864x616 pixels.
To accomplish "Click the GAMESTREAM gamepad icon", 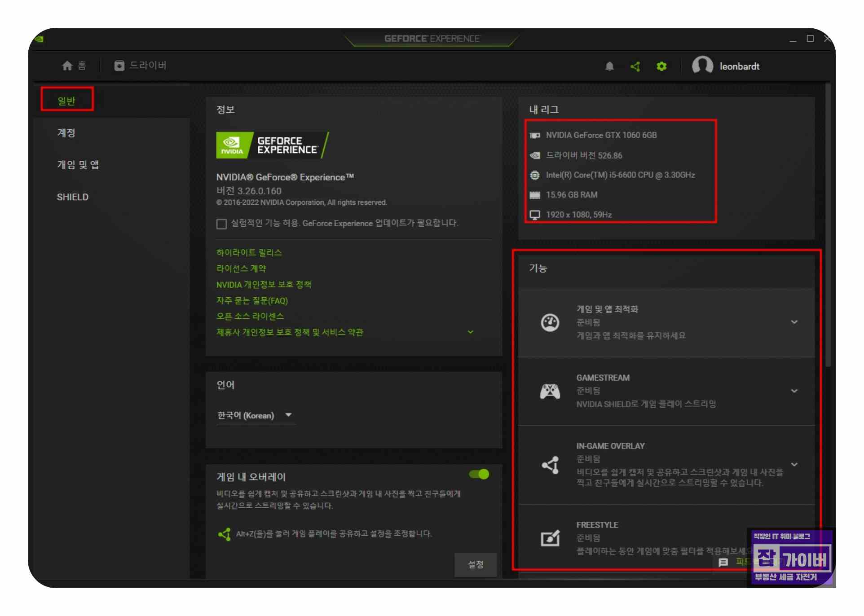I will coord(550,391).
